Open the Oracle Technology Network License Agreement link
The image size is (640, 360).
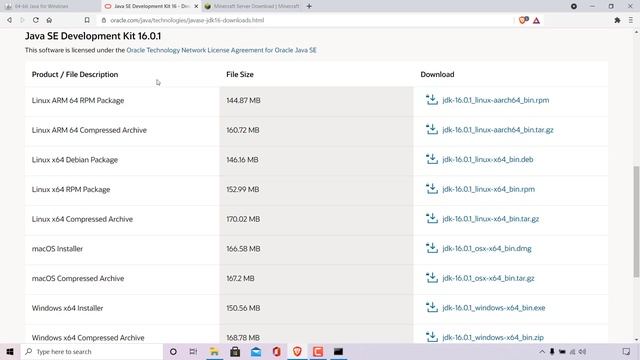tap(221, 50)
